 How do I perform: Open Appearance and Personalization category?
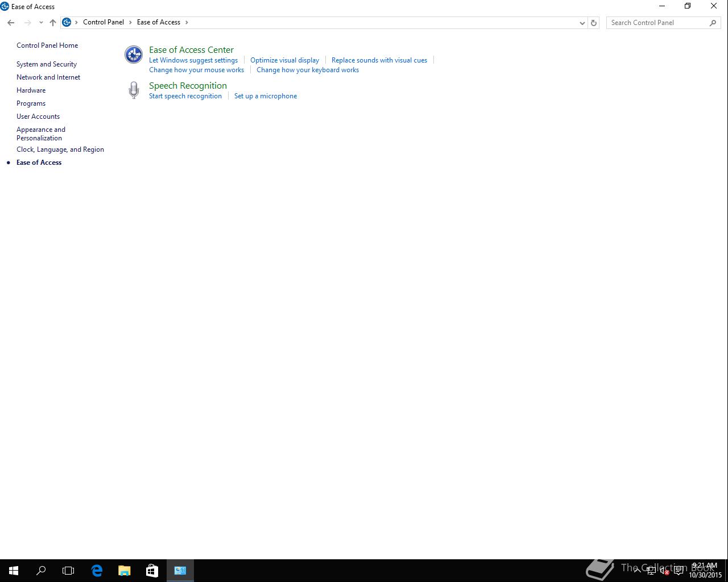pos(41,134)
